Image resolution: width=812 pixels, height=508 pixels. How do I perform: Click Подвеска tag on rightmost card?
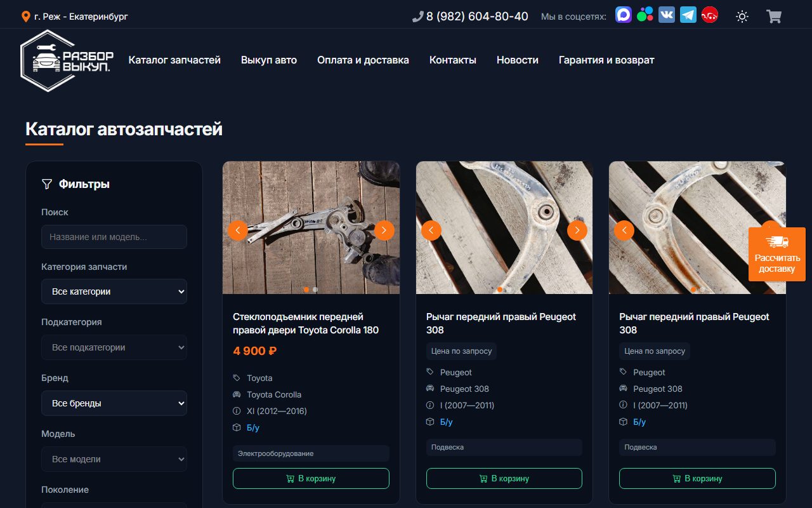[697, 447]
